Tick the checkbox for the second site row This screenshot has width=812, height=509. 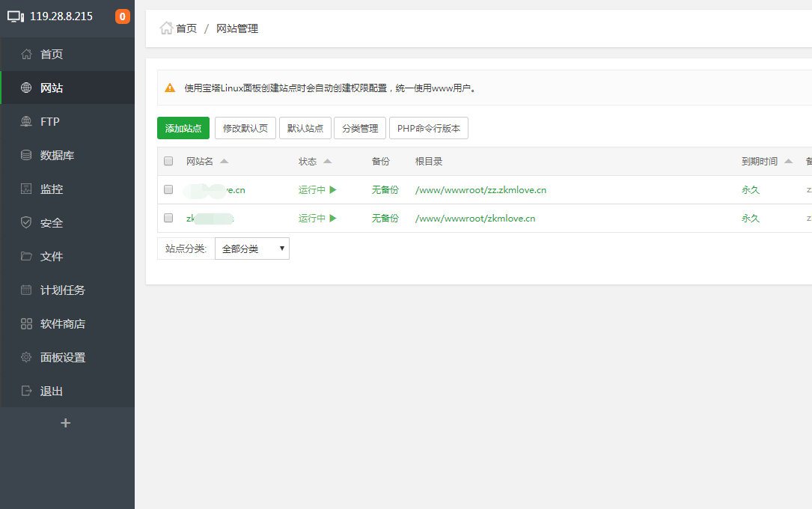(168, 218)
